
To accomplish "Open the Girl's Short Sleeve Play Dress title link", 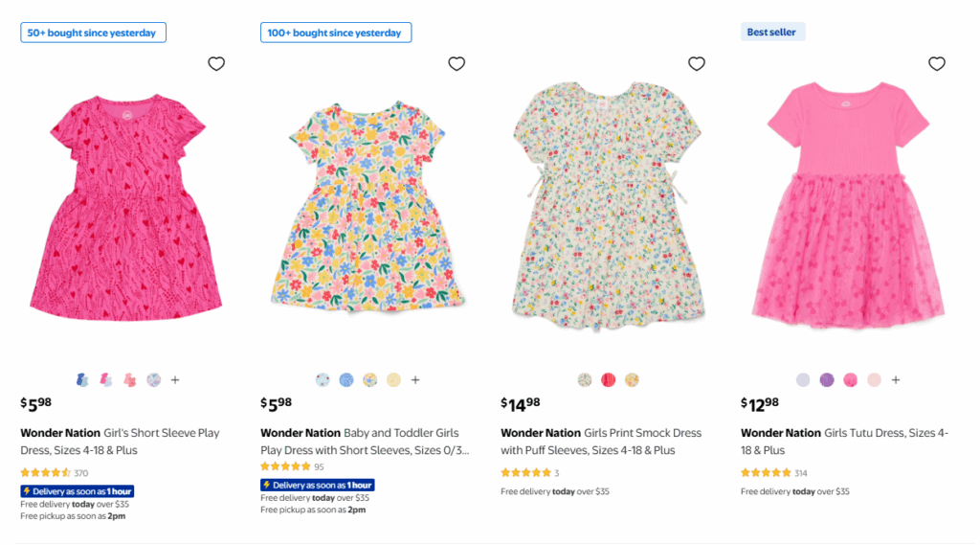I will pos(120,442).
